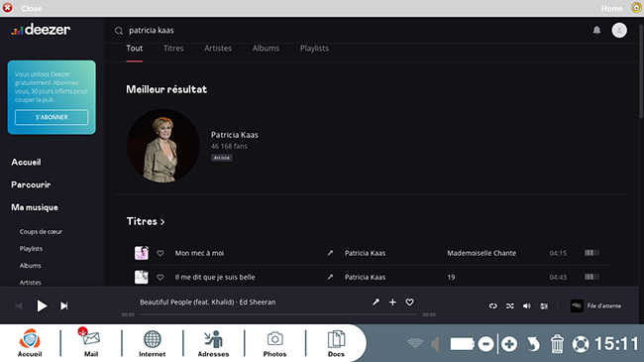Open Adresses in the bottom dock

[x=213, y=343]
